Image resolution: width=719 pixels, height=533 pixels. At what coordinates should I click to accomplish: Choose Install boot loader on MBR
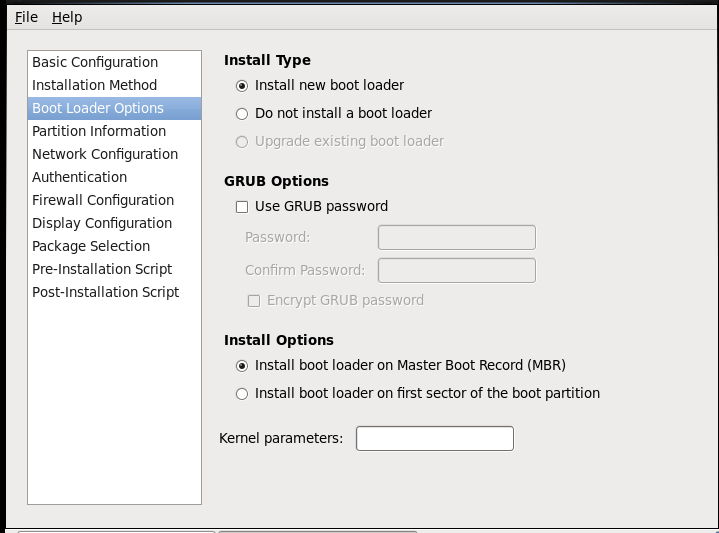pos(242,366)
